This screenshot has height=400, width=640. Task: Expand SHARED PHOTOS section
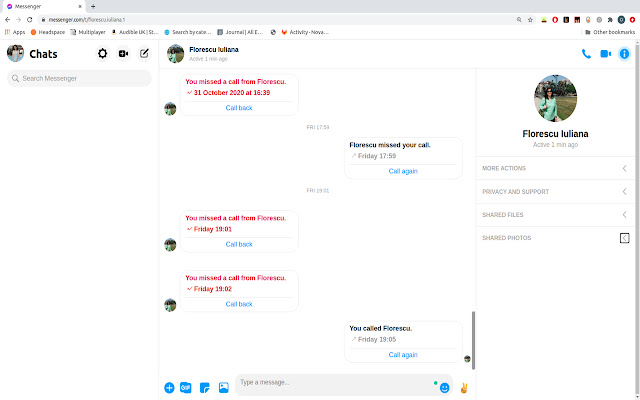[x=555, y=238]
